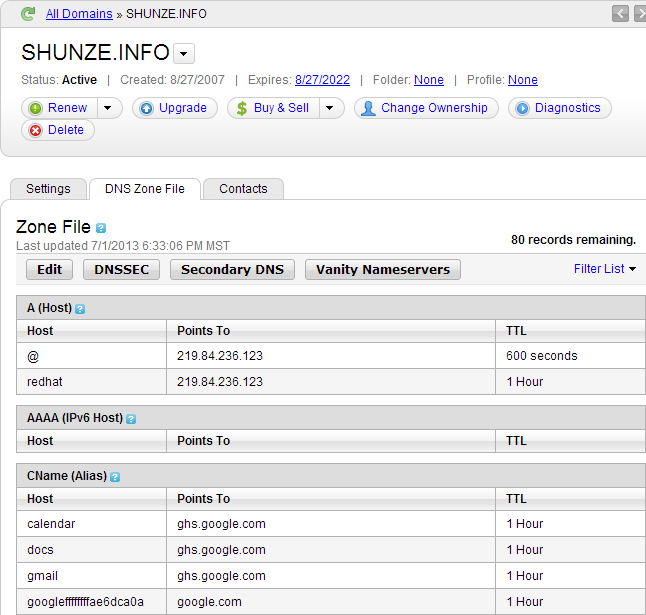Image resolution: width=646 pixels, height=615 pixels.
Task: Click the green refresh icon beside All Domains
Action: pos(28,13)
